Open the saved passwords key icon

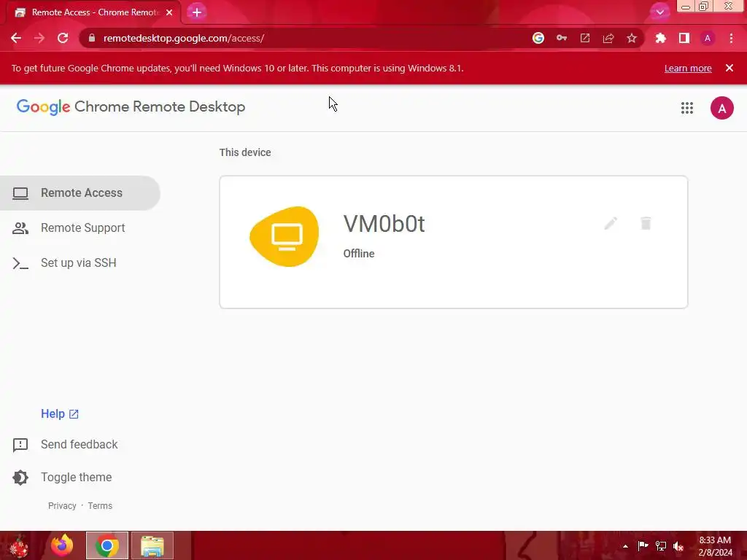click(562, 38)
